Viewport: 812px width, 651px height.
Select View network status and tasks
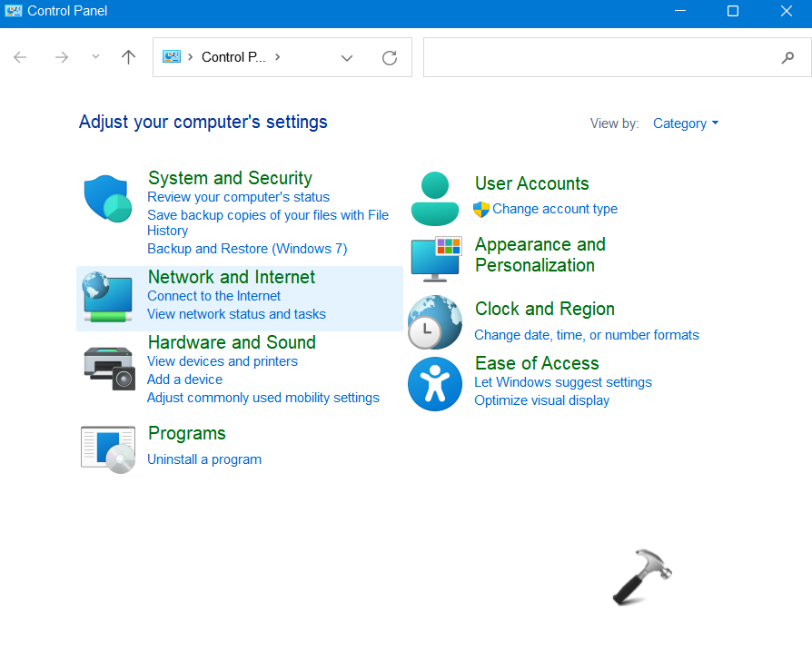click(236, 314)
